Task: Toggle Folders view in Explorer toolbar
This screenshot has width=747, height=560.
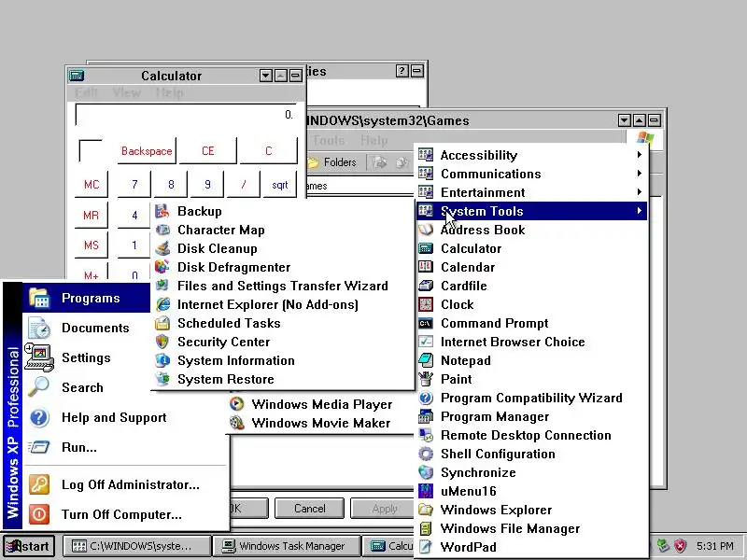Action: [x=333, y=162]
